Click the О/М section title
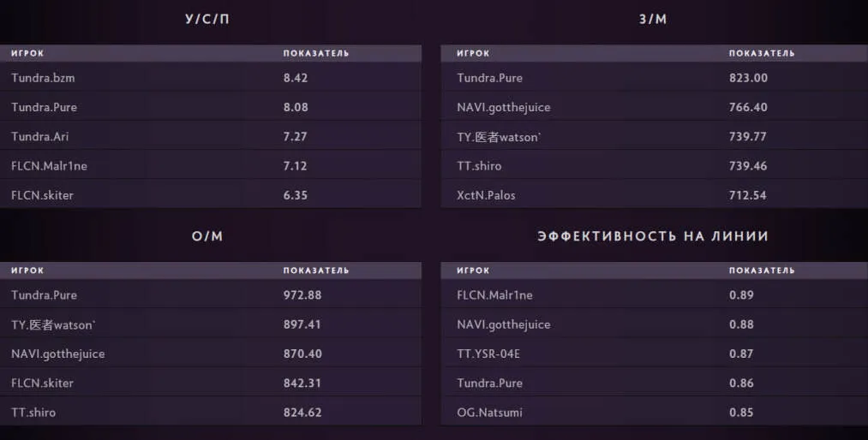Viewport: 868px width, 440px height. point(207,236)
